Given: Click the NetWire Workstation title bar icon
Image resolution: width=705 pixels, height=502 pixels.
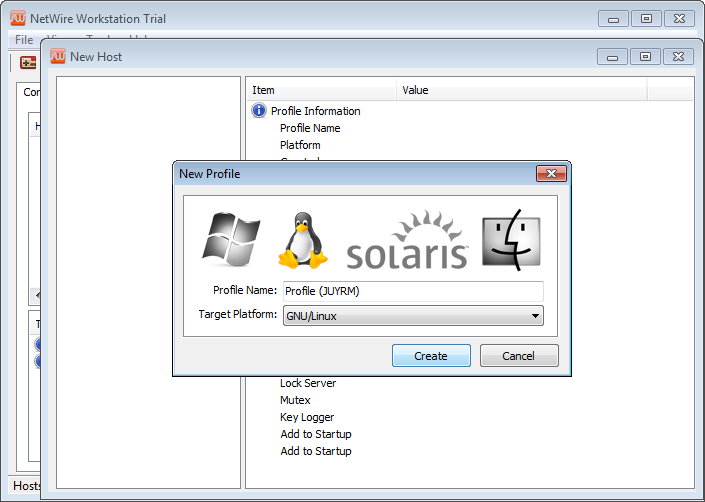Looking at the screenshot, I should pyautogui.click(x=18, y=18).
